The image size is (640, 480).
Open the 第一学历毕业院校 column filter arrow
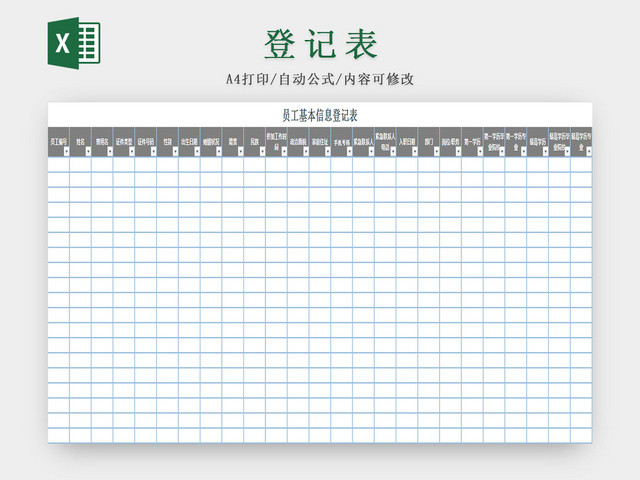point(502,152)
